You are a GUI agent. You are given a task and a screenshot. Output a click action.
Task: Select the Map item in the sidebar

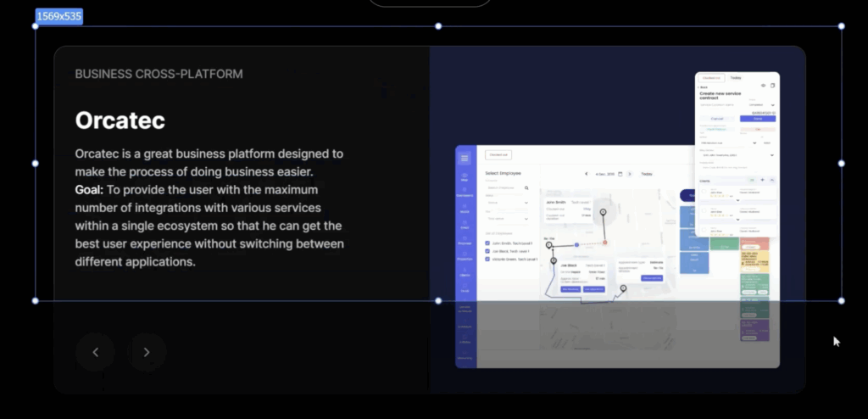tap(465, 179)
